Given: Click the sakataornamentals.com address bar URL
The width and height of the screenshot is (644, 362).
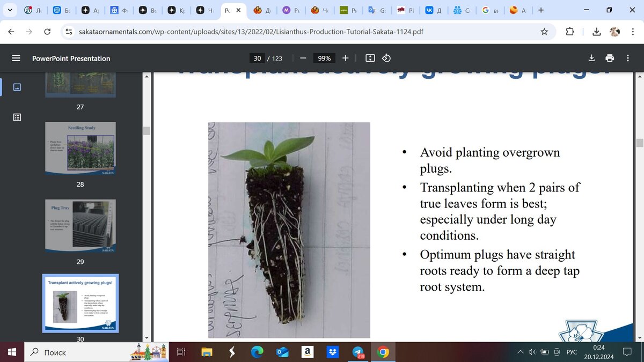Looking at the screenshot, I should point(251,32).
